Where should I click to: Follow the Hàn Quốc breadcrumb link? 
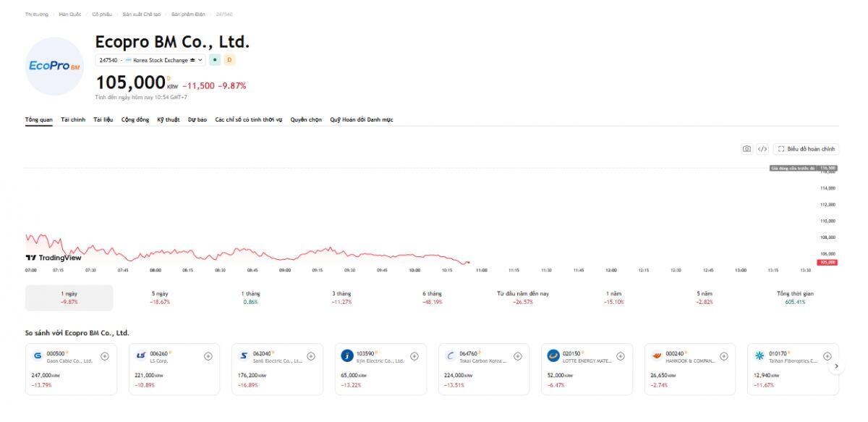(70, 14)
